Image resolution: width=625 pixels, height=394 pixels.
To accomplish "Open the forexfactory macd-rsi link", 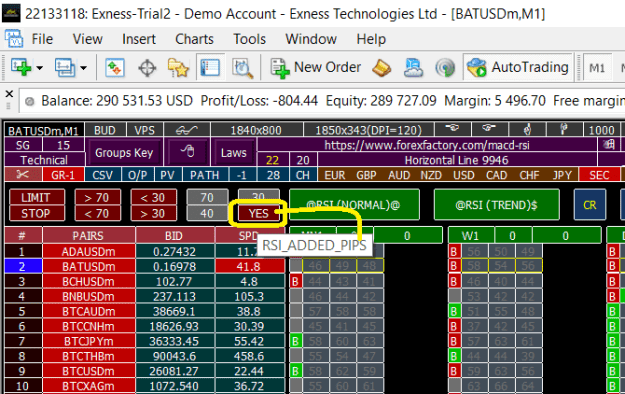I will click(x=426, y=145).
